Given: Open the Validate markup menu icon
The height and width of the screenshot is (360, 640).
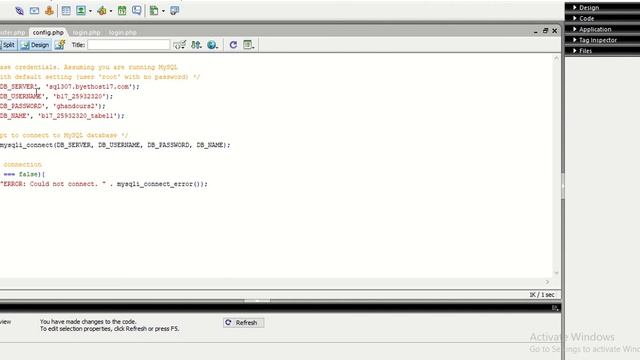Looking at the screenshot, I should click(x=180, y=45).
